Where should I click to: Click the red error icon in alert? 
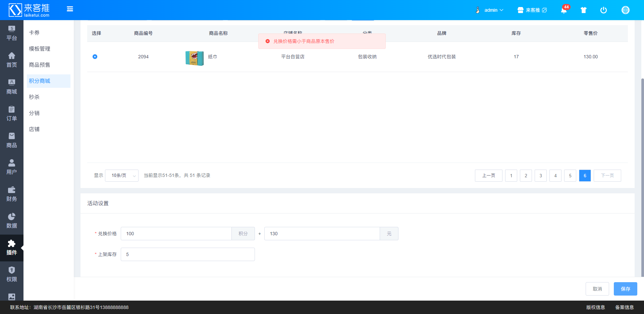point(268,41)
